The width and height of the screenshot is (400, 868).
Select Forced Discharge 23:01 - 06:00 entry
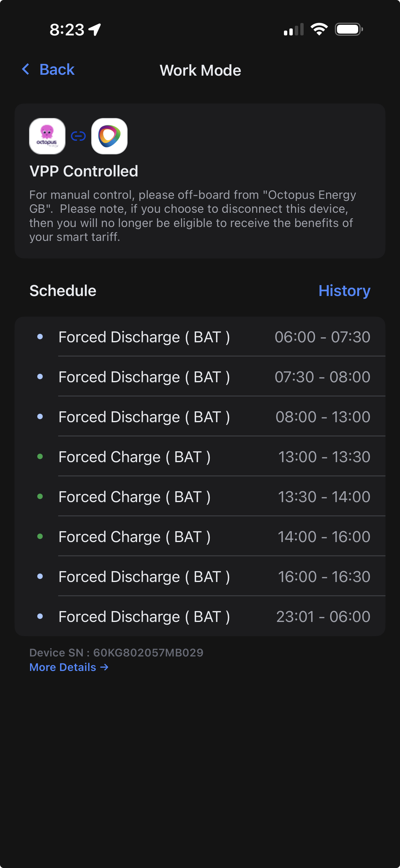pyautogui.click(x=200, y=616)
